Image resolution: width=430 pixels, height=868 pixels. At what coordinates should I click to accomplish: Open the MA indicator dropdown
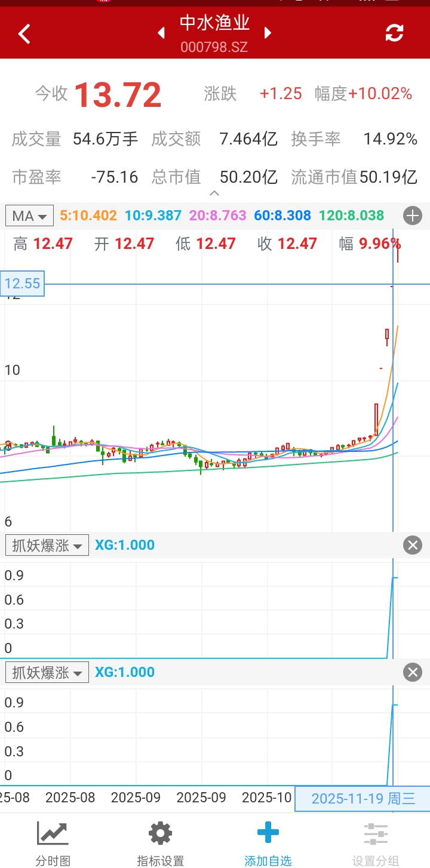(x=29, y=216)
